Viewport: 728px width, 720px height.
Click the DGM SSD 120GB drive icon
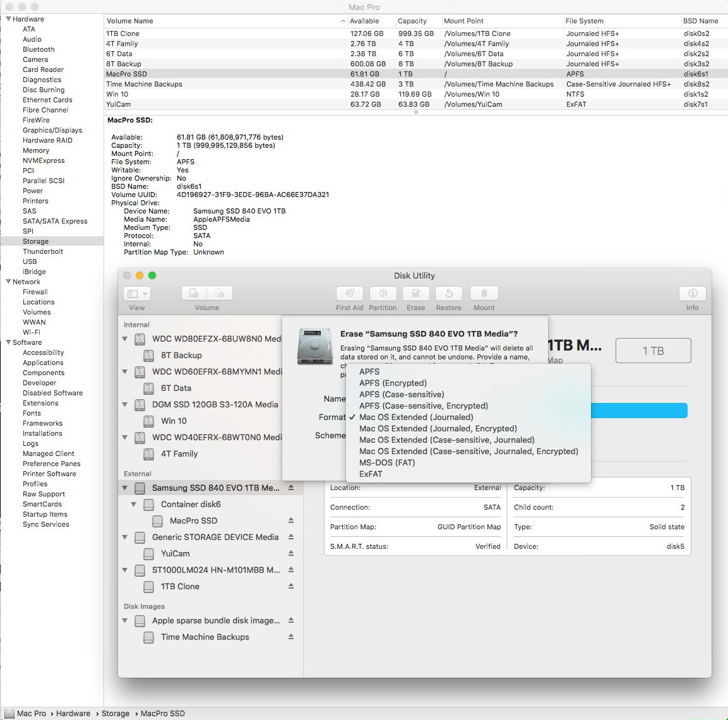pyautogui.click(x=140, y=405)
